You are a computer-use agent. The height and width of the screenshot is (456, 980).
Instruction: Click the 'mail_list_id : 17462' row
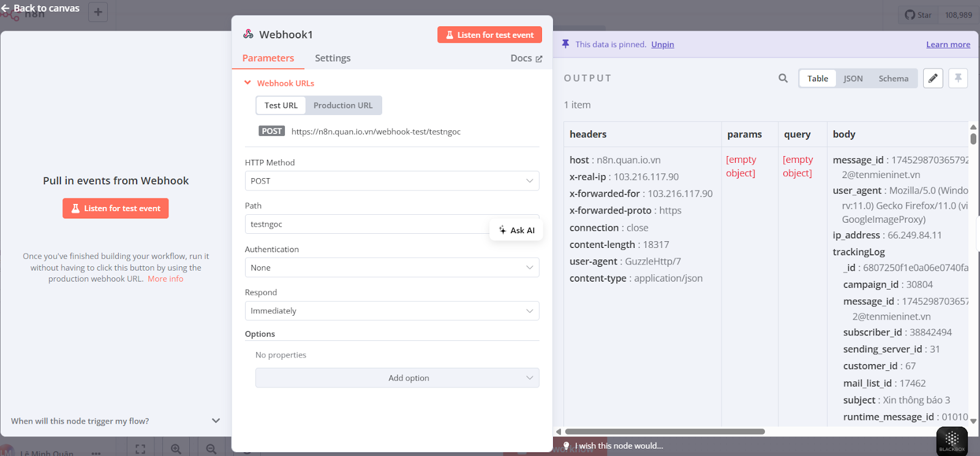coord(884,383)
